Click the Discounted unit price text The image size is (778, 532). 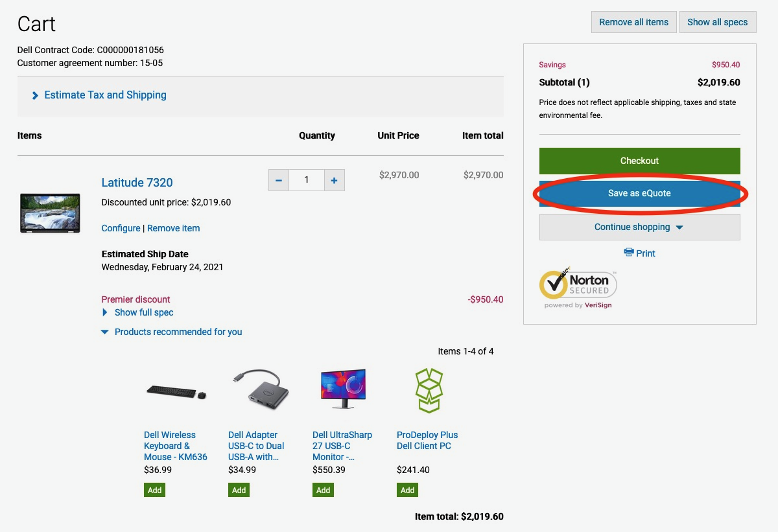coord(166,202)
